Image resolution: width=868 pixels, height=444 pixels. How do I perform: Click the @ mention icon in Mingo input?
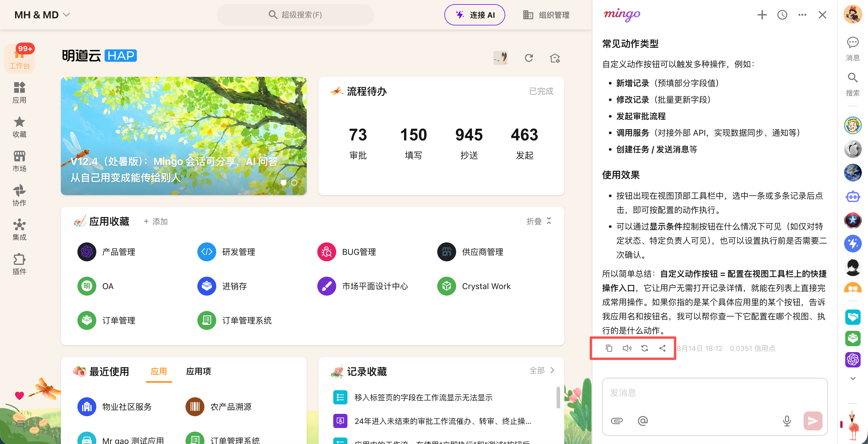coord(643,421)
